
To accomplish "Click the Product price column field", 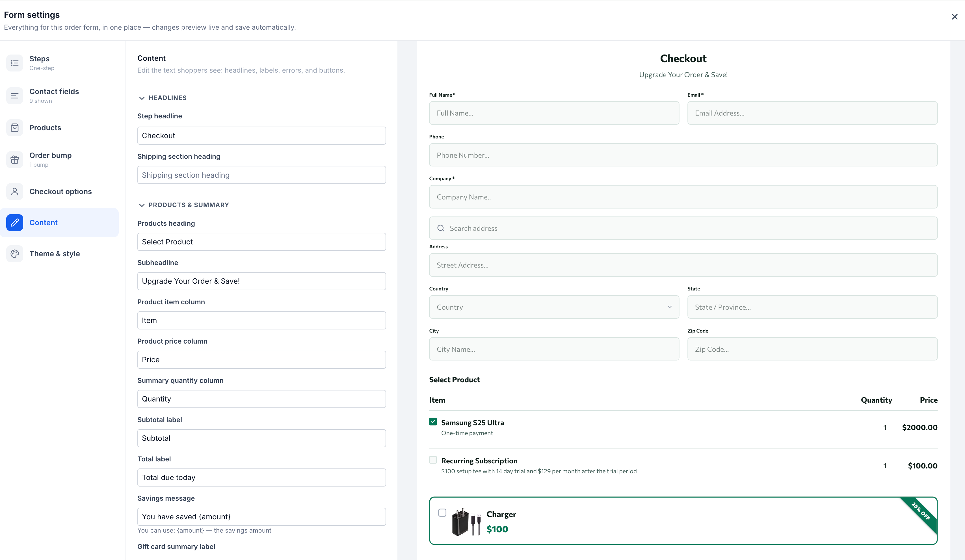I will coord(261,359).
